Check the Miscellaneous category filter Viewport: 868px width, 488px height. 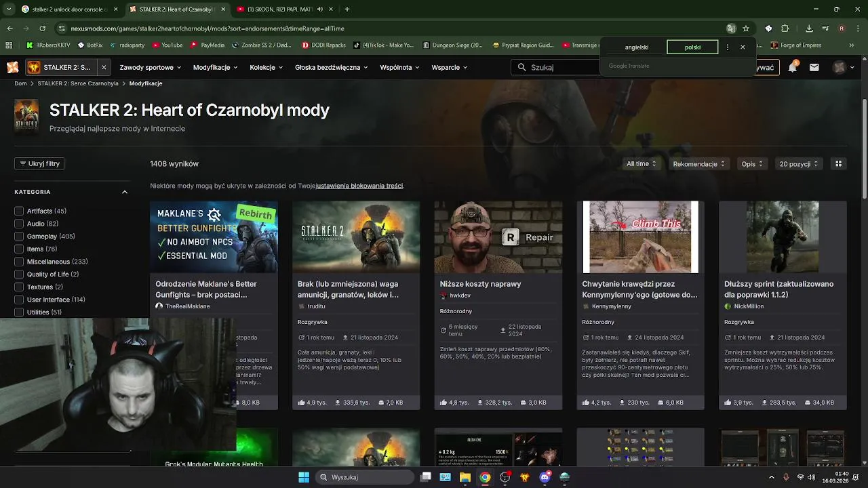click(19, 262)
